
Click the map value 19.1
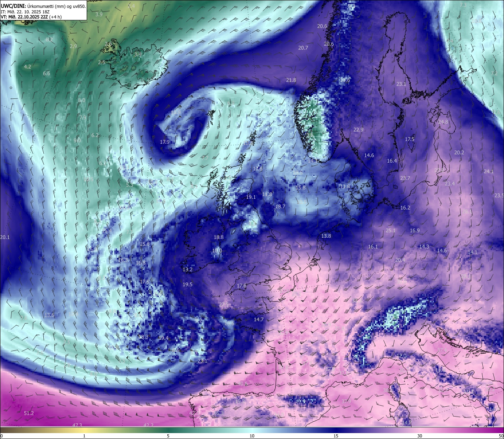point(251,197)
